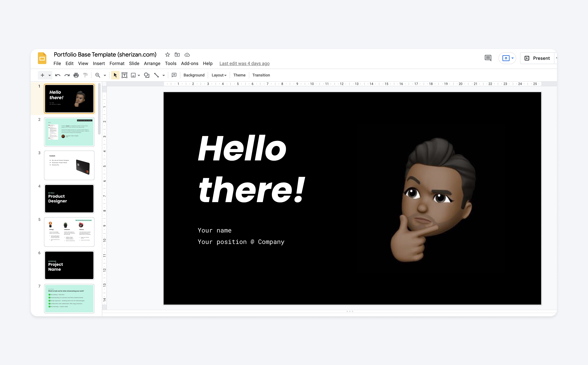Select the shape tool icon
This screenshot has height=365, width=588.
pos(147,75)
